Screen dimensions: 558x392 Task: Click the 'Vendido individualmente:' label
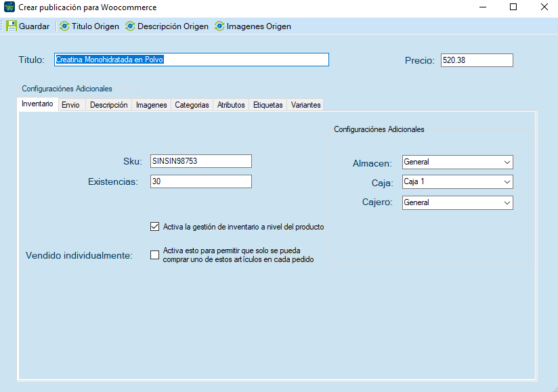pos(79,255)
